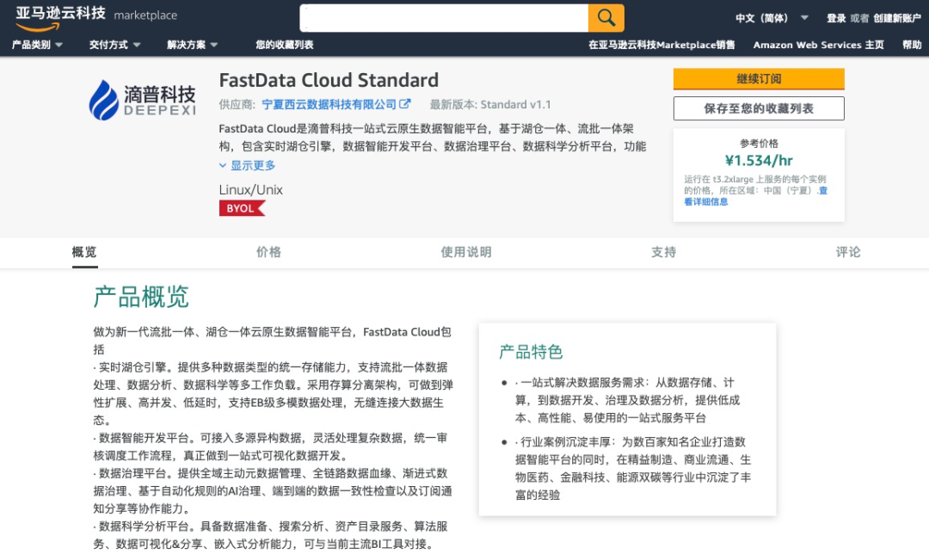The height and width of the screenshot is (560, 929).
Task: Switch to the 支持 tab
Action: coord(663,252)
